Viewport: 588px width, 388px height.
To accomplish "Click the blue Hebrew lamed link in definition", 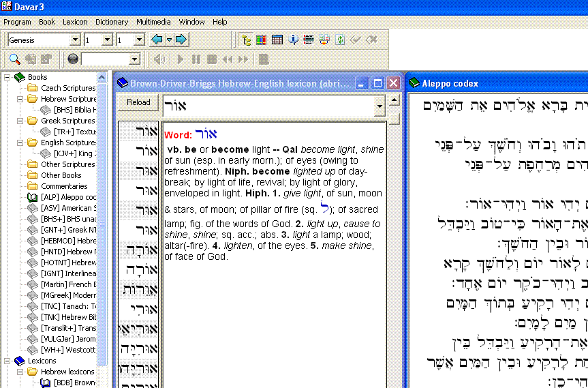I will (324, 207).
